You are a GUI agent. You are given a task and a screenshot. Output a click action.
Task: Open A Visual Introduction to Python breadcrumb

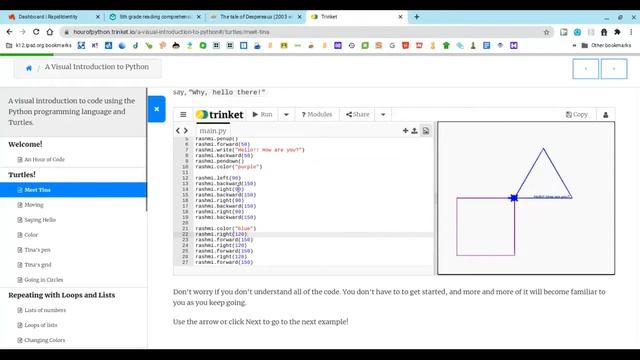point(97,67)
